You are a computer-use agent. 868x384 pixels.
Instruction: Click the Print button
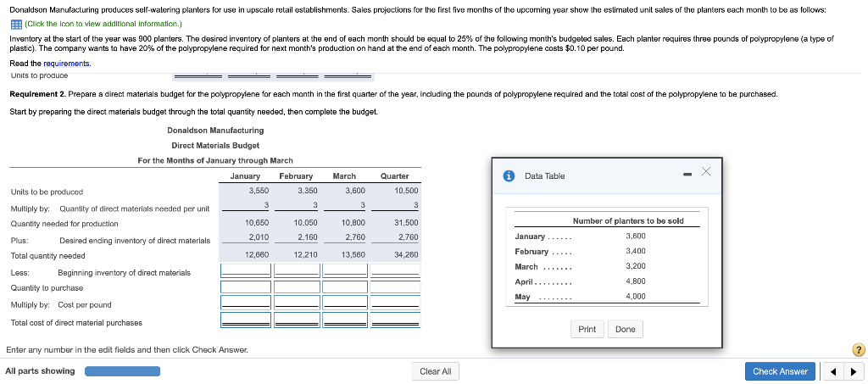coord(587,329)
